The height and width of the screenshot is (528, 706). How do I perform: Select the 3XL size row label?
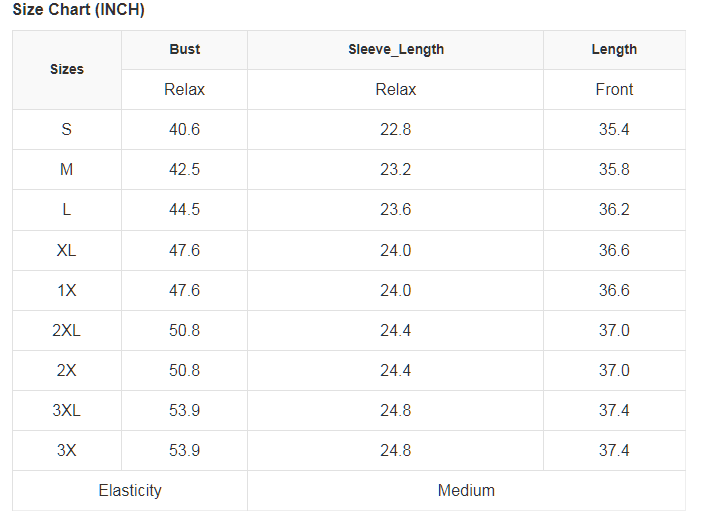click(67, 410)
